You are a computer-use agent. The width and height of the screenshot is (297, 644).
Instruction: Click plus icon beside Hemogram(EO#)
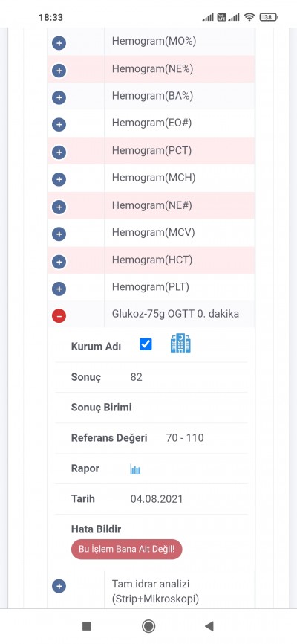(59, 124)
